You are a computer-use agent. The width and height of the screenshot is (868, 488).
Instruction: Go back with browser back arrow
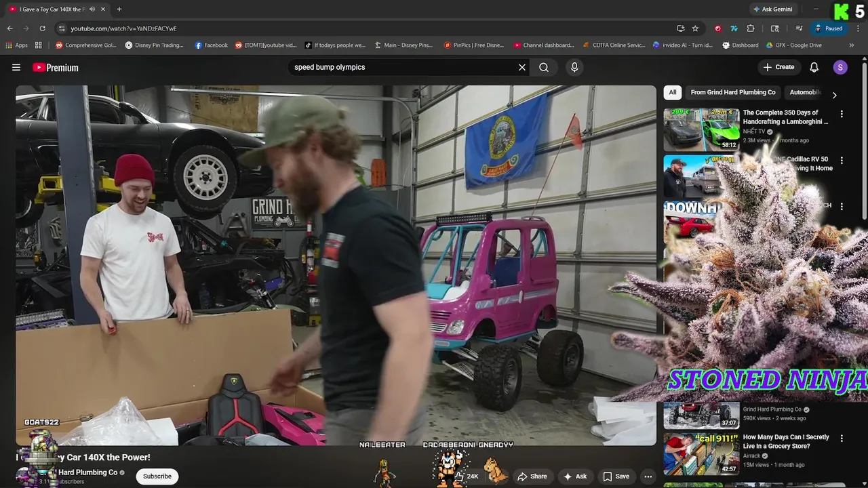click(9, 28)
